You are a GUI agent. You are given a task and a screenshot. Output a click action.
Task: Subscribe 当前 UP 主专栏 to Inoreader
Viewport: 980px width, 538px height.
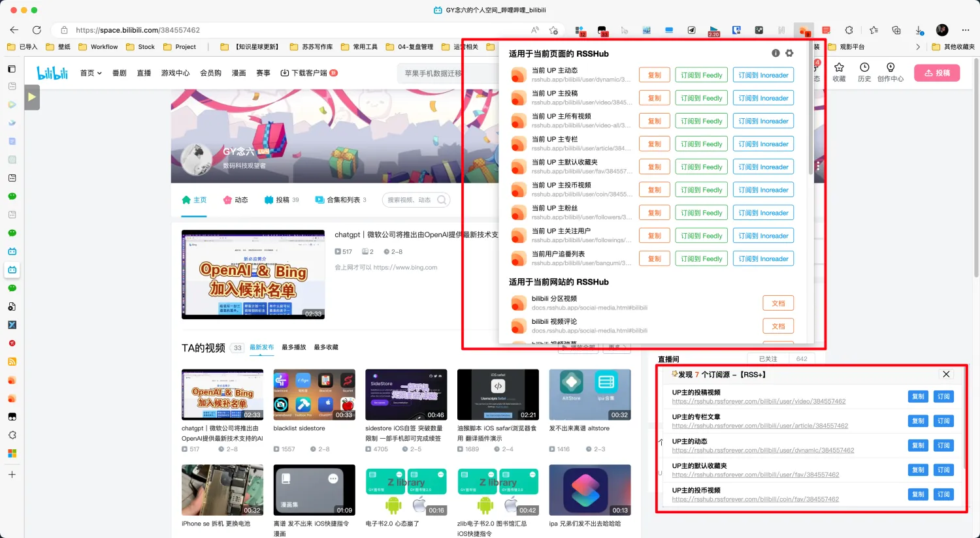coord(763,144)
